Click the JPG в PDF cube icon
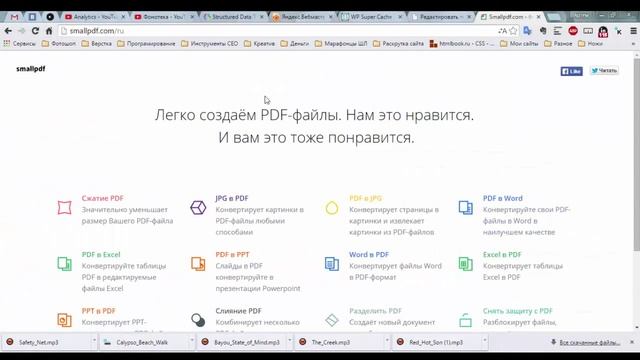Screen dimensions: 640x360 [198, 208]
